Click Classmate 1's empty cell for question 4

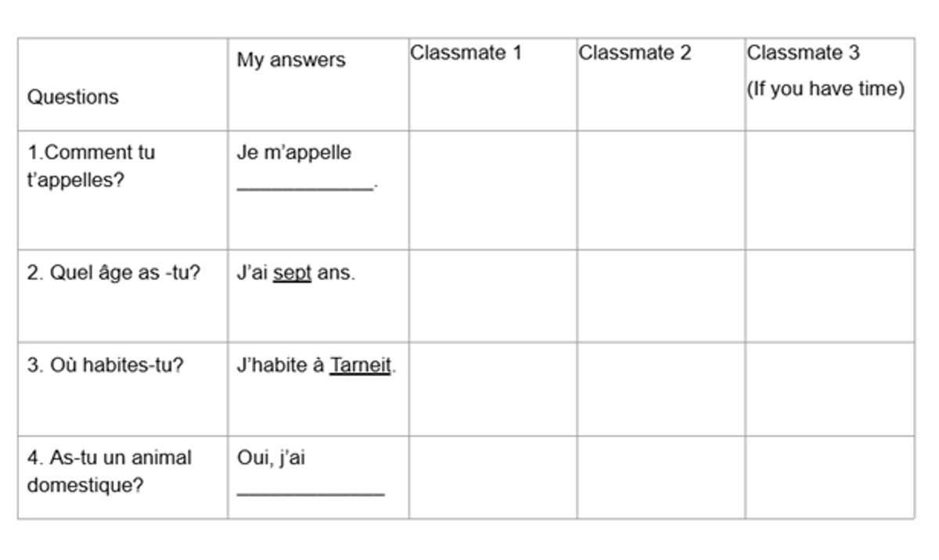click(492, 477)
